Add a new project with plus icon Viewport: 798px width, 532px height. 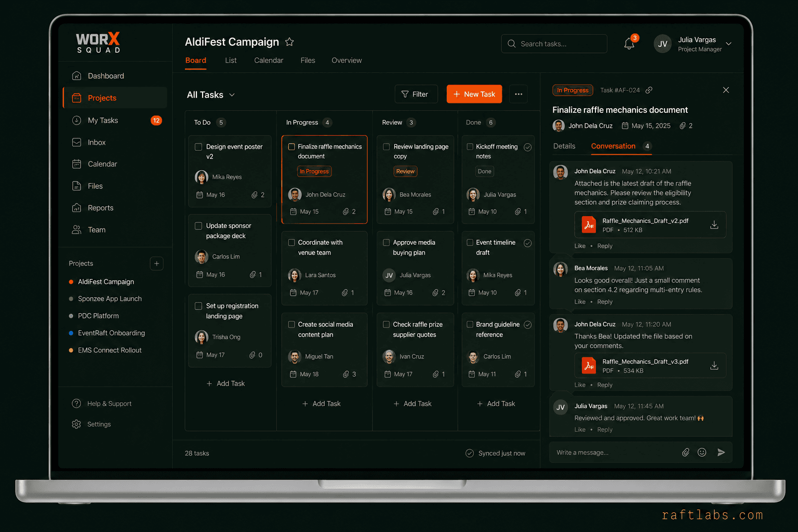point(156,263)
